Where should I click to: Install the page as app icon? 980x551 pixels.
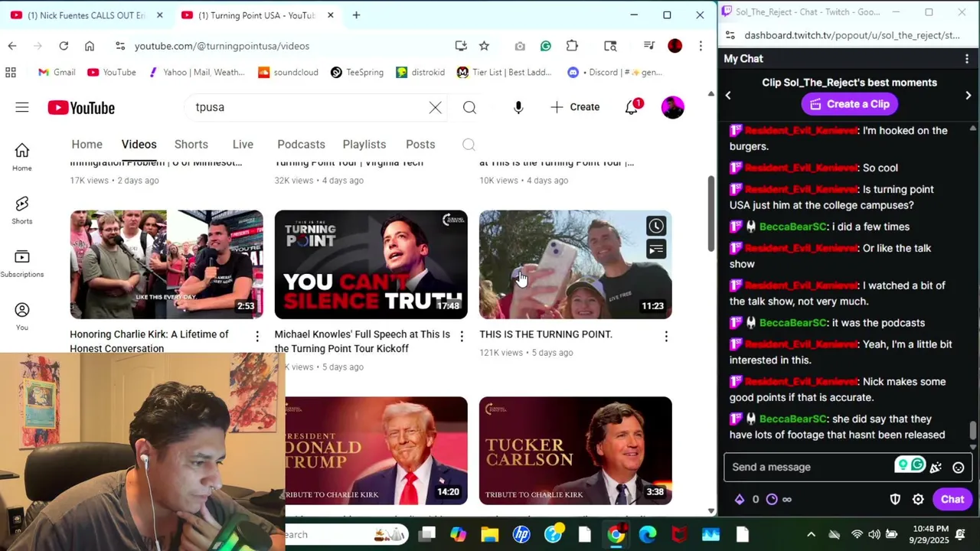pyautogui.click(x=461, y=46)
